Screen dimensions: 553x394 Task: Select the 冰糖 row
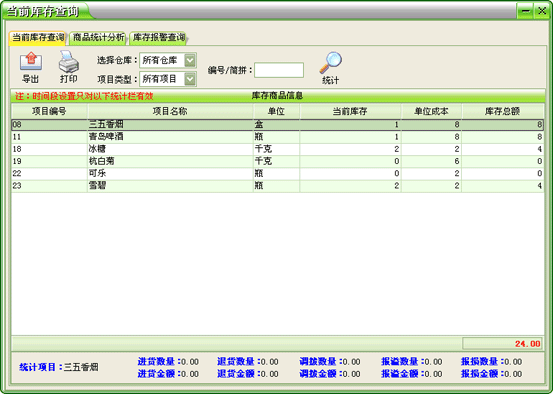tap(277, 149)
